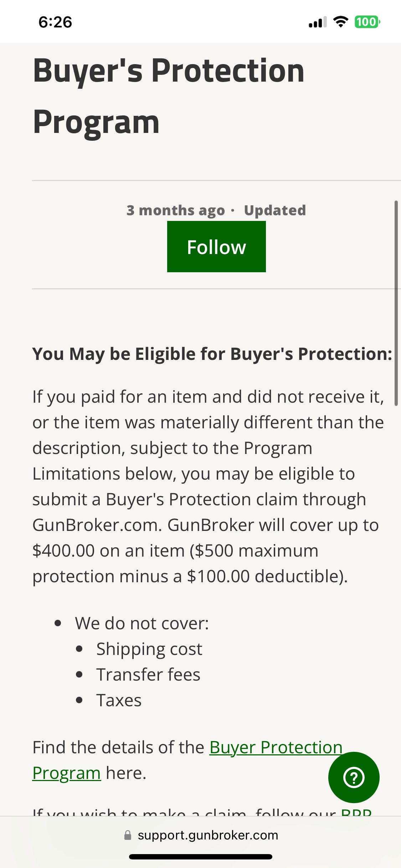
Task: Tap the lock icon beside the URL
Action: tap(128, 835)
